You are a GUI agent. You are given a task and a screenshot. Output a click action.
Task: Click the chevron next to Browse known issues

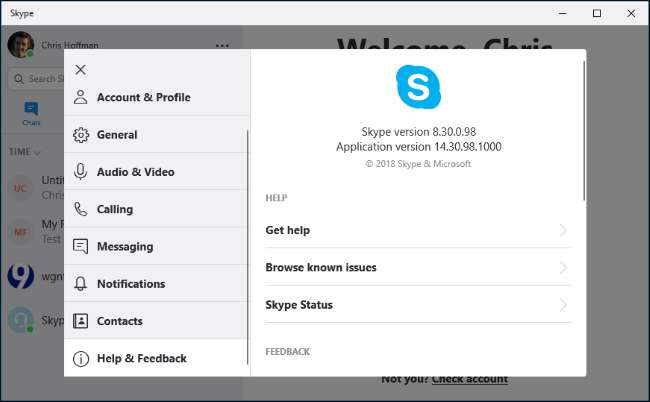pyautogui.click(x=563, y=268)
